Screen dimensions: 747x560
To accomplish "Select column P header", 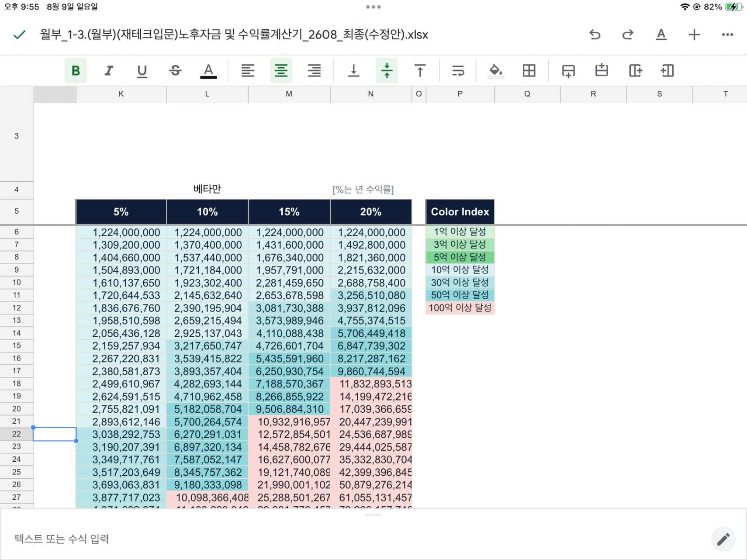I will [x=460, y=94].
